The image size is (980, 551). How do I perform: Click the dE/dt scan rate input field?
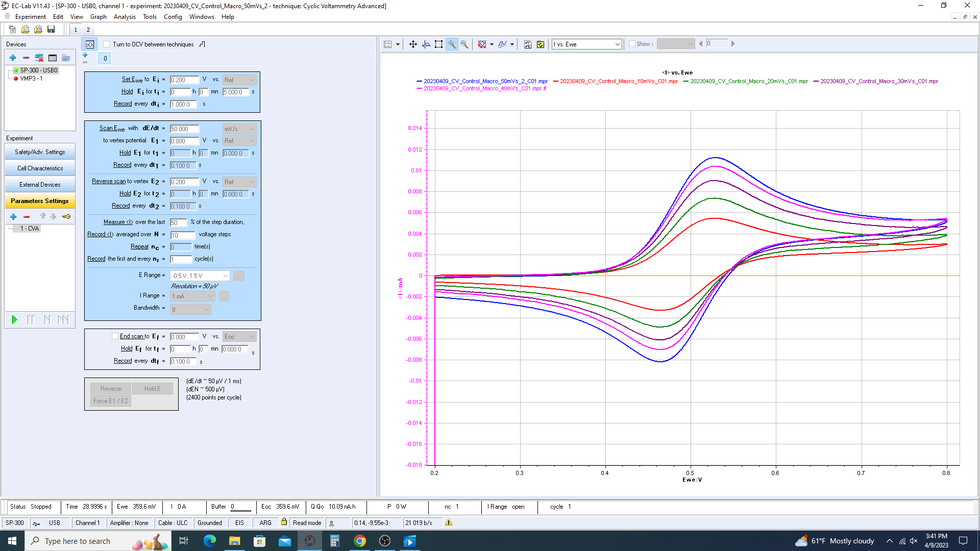[x=184, y=129]
